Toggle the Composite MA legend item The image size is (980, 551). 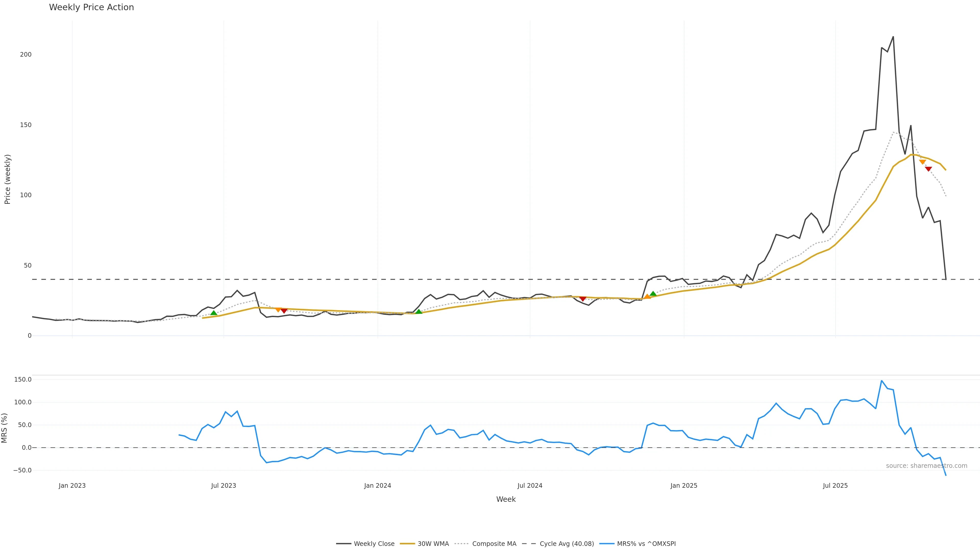[494, 544]
